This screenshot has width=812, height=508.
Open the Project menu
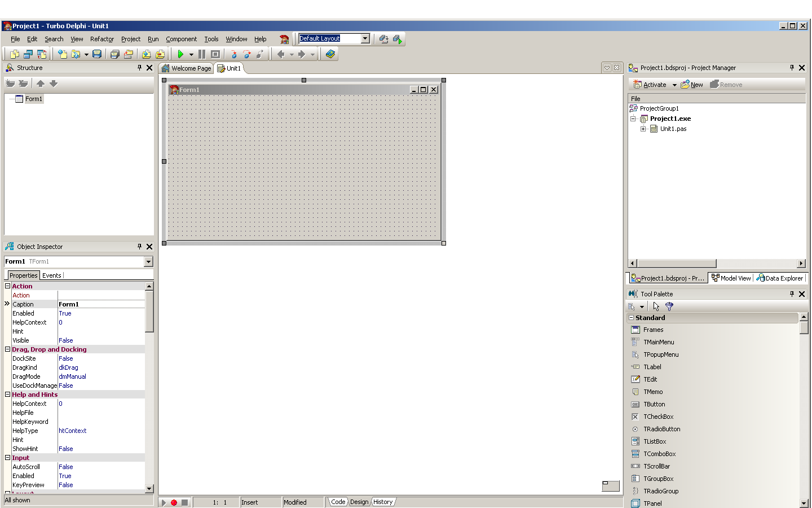(131, 39)
